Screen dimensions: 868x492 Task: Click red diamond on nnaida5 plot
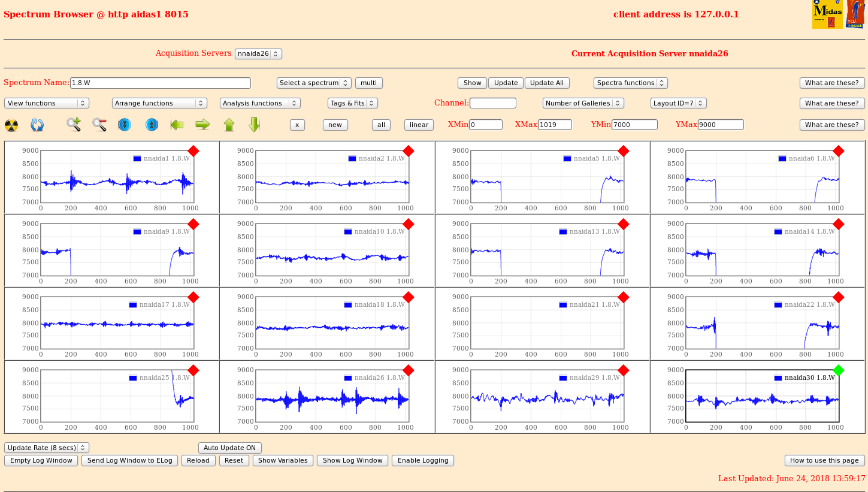[623, 151]
